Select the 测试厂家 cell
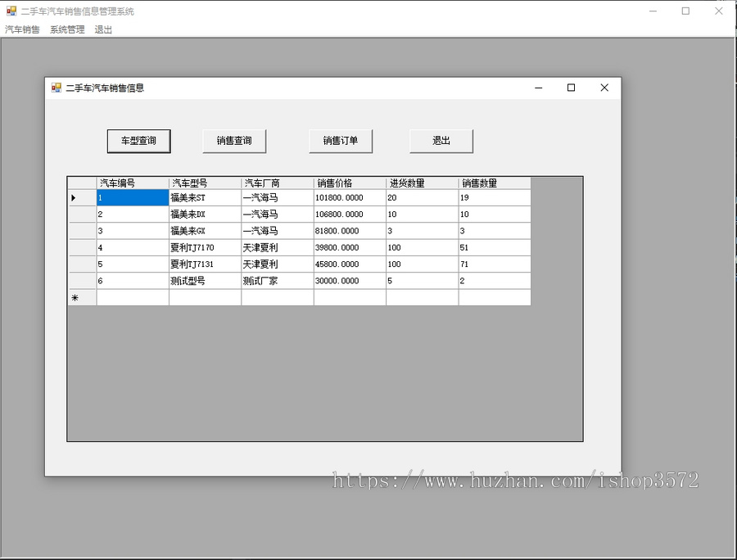The width and height of the screenshot is (737, 560). pos(278,281)
